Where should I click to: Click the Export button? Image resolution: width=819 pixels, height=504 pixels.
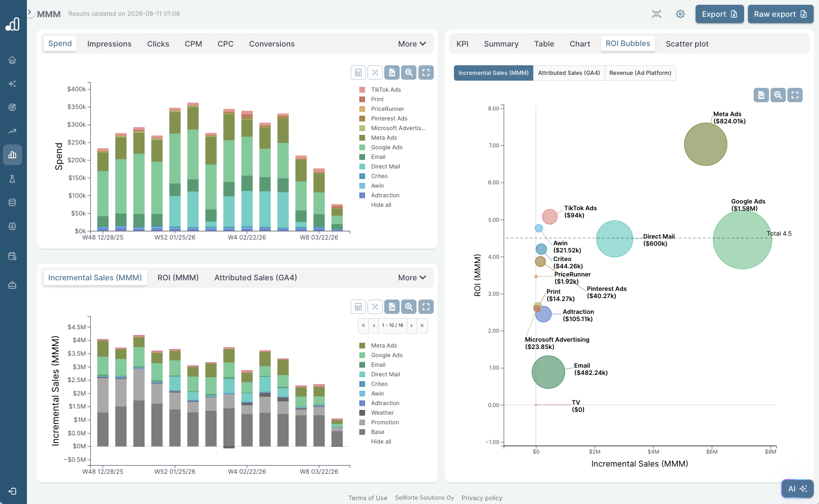[x=720, y=14]
